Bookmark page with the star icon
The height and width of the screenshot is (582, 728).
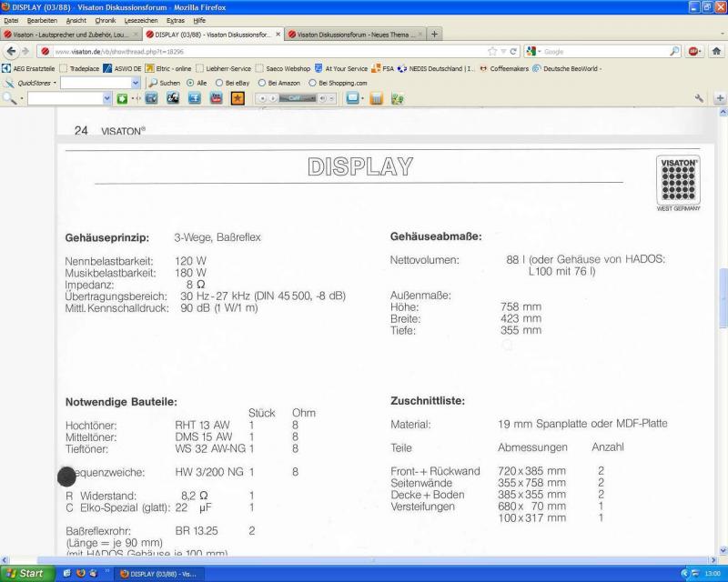click(x=492, y=52)
